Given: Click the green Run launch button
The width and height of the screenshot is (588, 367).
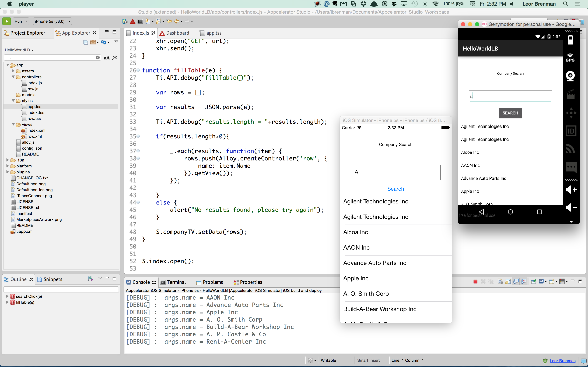Looking at the screenshot, I should [6, 21].
